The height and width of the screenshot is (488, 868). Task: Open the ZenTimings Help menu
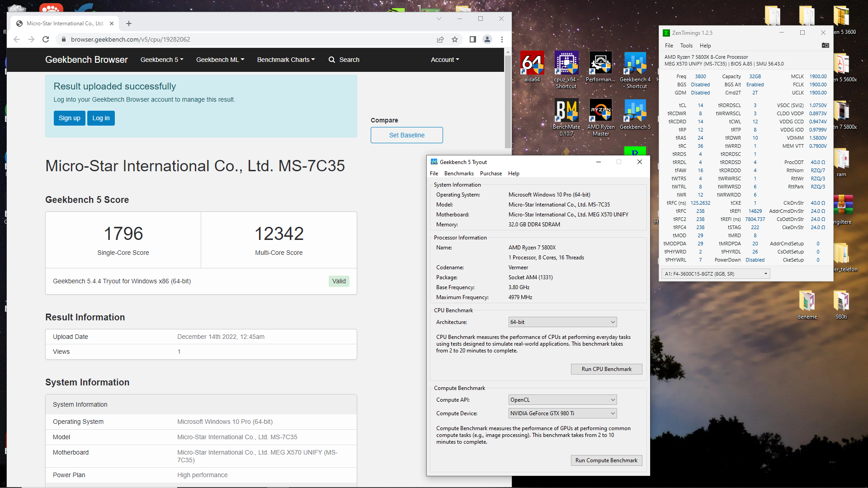tap(705, 46)
